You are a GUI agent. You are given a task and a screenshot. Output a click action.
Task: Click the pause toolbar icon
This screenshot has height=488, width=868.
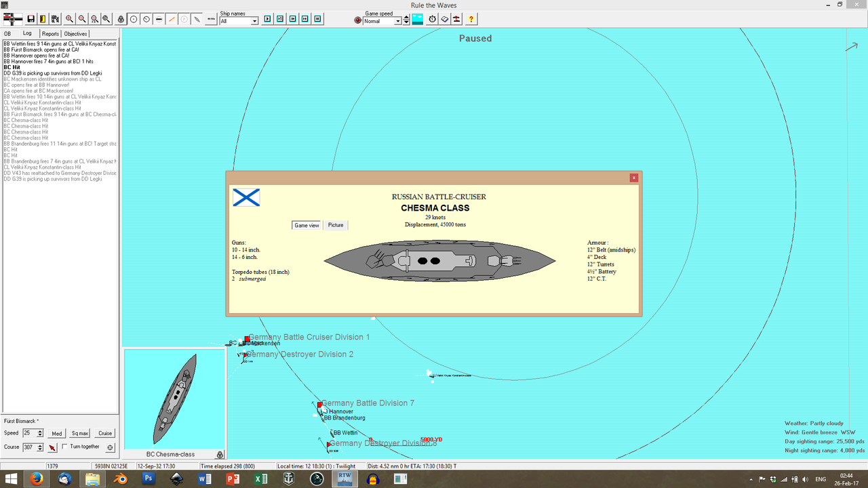tap(317, 18)
